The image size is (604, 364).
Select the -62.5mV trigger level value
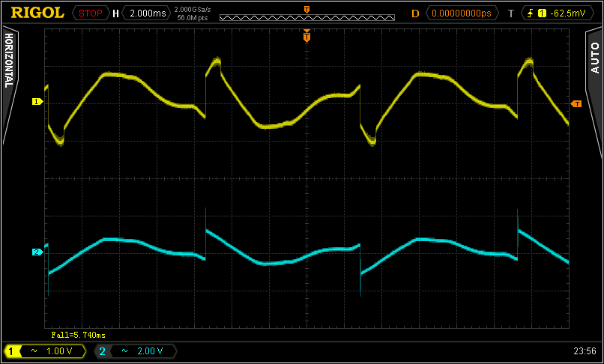(568, 13)
